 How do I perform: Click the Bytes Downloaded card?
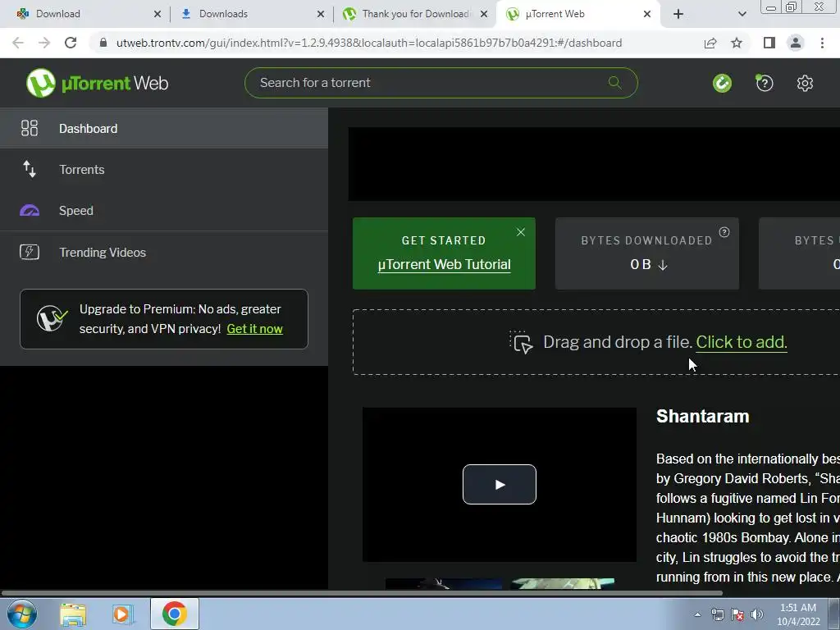pyautogui.click(x=647, y=253)
